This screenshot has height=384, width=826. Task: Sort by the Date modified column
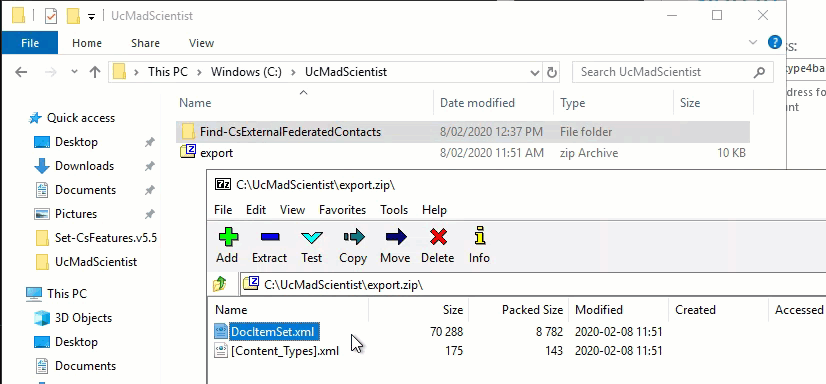[x=477, y=103]
